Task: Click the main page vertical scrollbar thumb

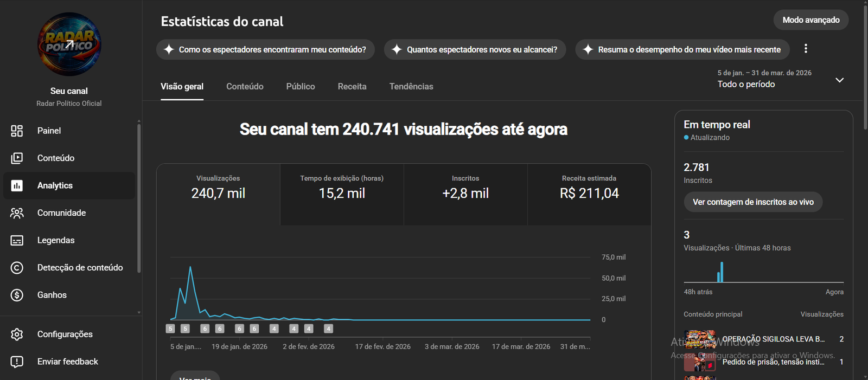Action: pyautogui.click(x=865, y=68)
